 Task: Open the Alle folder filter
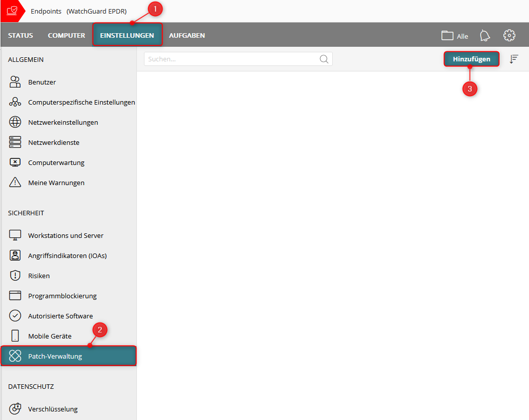pos(455,36)
